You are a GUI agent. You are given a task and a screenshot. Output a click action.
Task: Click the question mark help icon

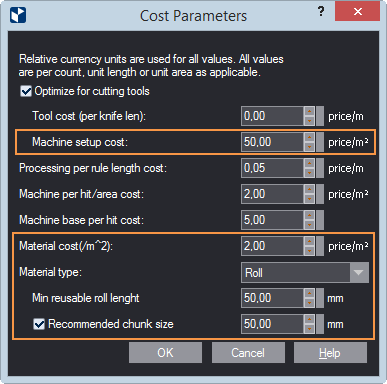321,12
